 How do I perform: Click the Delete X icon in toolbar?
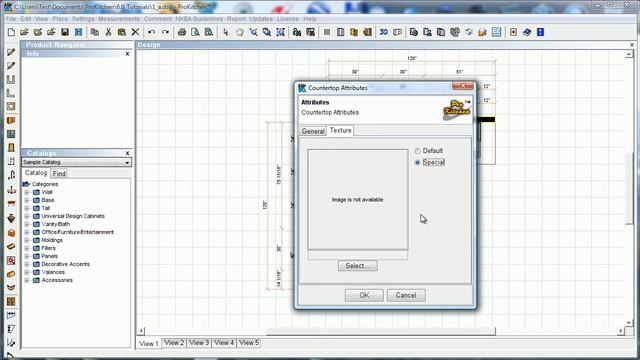pos(135,32)
